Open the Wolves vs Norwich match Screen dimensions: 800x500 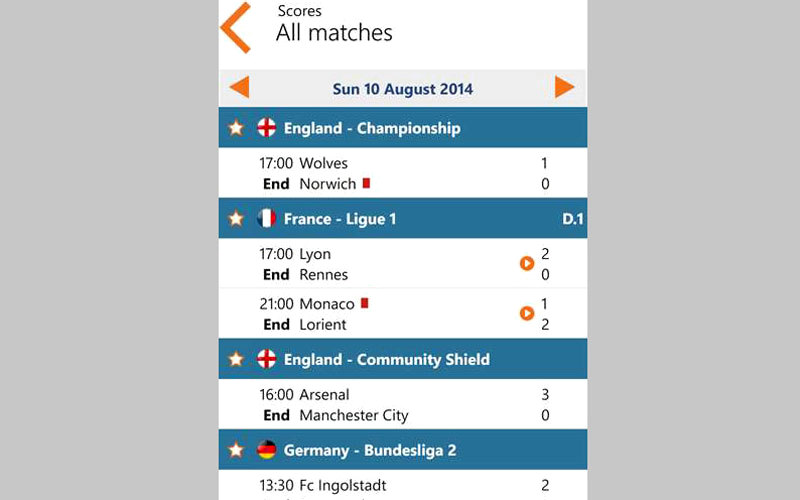[x=402, y=173]
